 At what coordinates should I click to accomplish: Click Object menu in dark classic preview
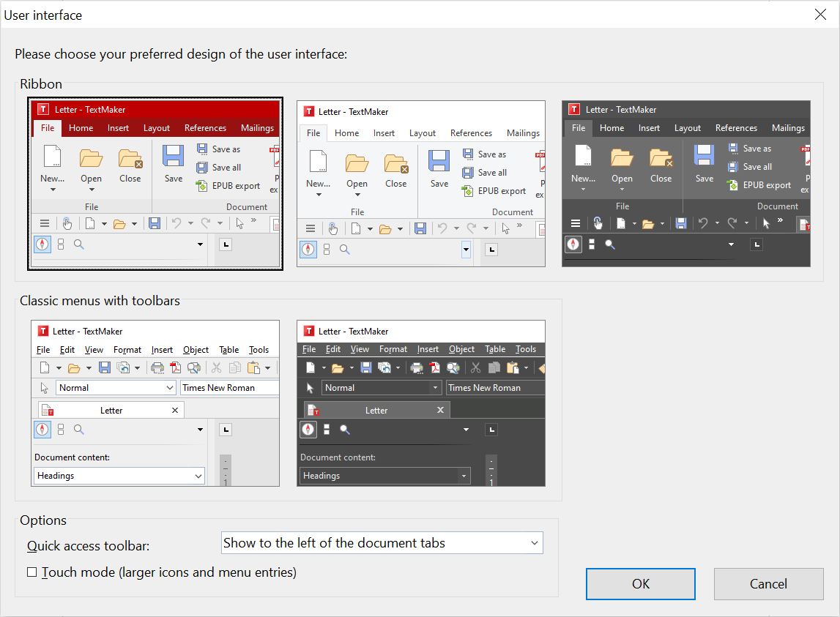[461, 349]
